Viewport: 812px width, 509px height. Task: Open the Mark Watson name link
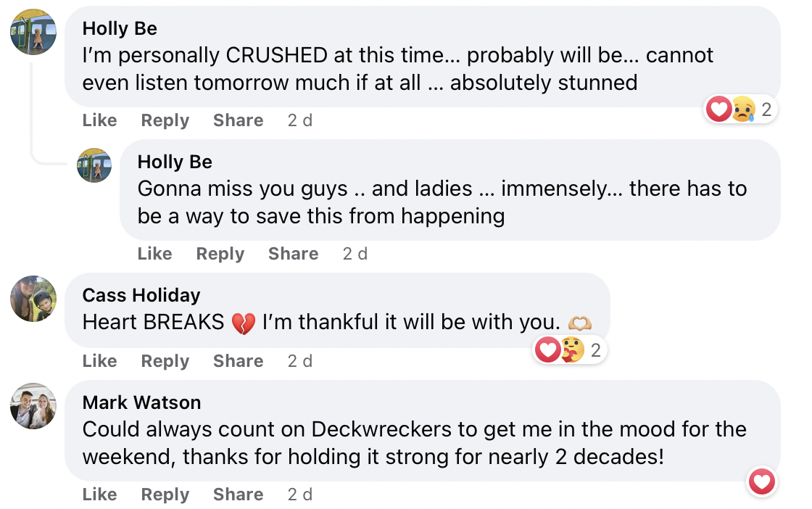click(141, 402)
